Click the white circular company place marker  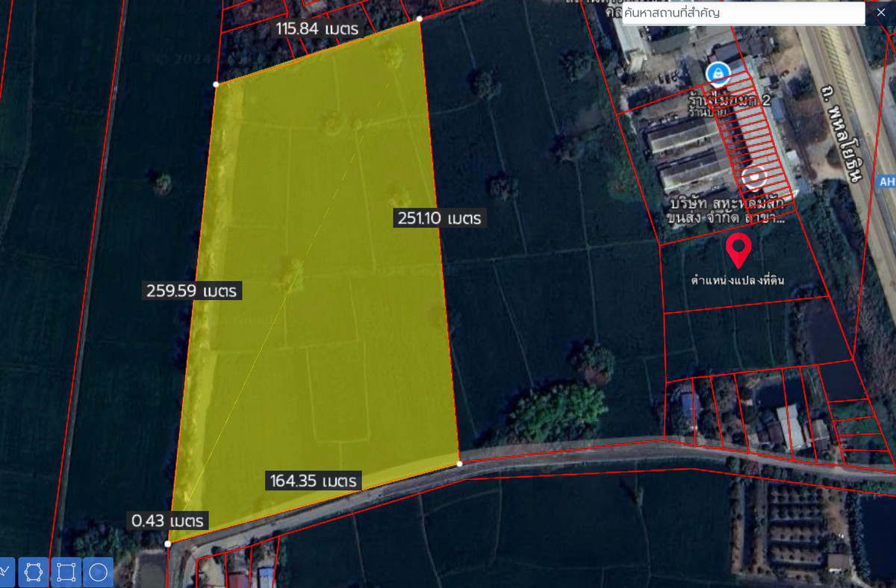[x=754, y=178]
